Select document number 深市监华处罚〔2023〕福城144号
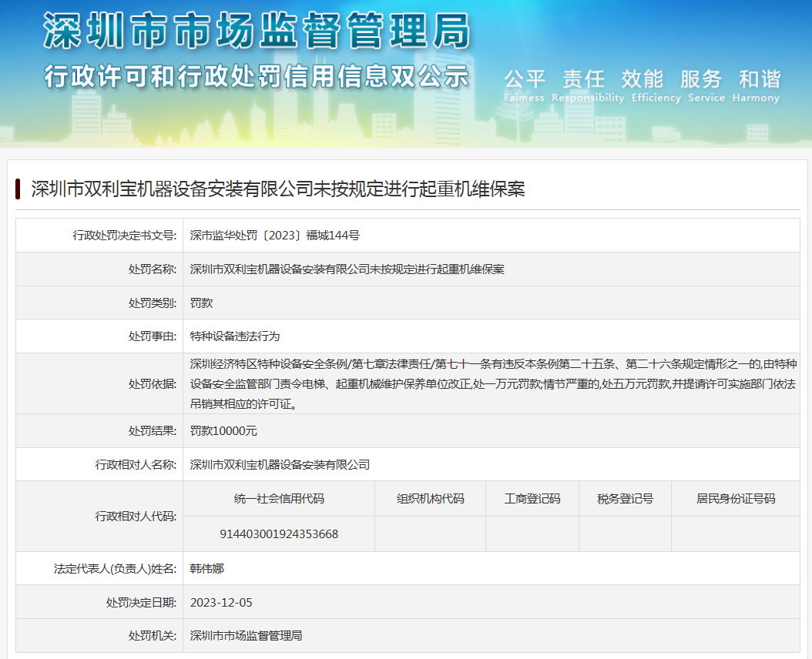 [274, 236]
